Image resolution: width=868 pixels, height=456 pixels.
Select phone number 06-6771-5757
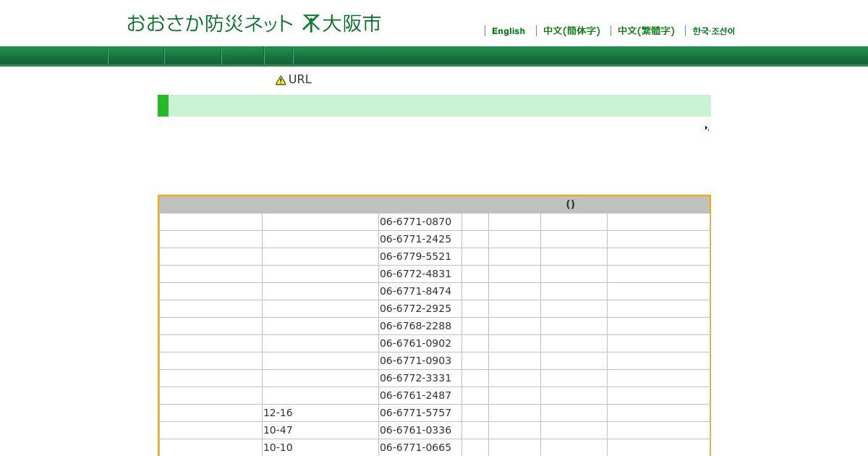click(x=415, y=413)
